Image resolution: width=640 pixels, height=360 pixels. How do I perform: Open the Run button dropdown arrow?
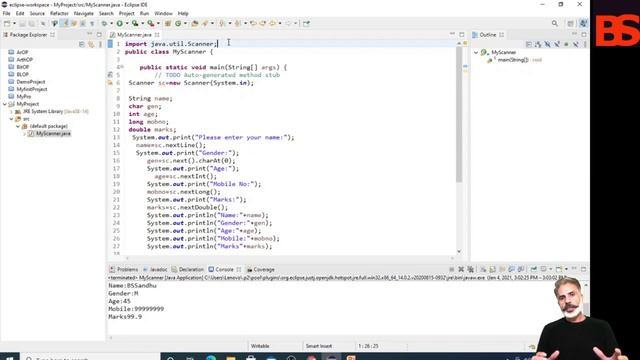(x=127, y=23)
